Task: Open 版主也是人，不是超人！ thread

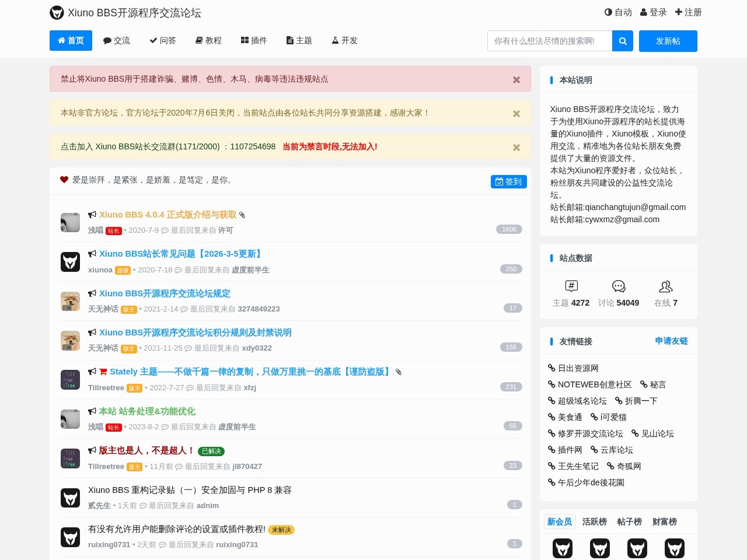Action: click(x=147, y=450)
